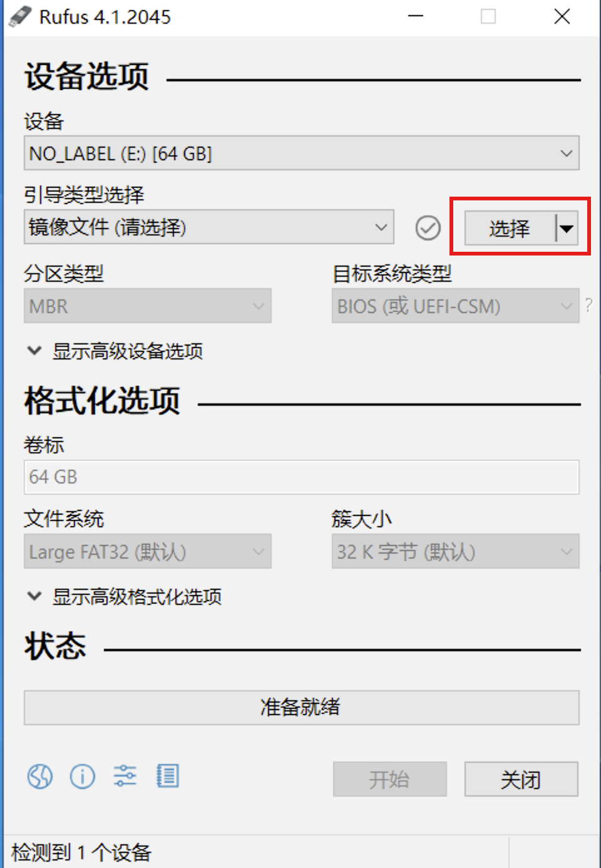The height and width of the screenshot is (868, 601).
Task: Expand 显示高级格式化选项
Action: [x=125, y=596]
